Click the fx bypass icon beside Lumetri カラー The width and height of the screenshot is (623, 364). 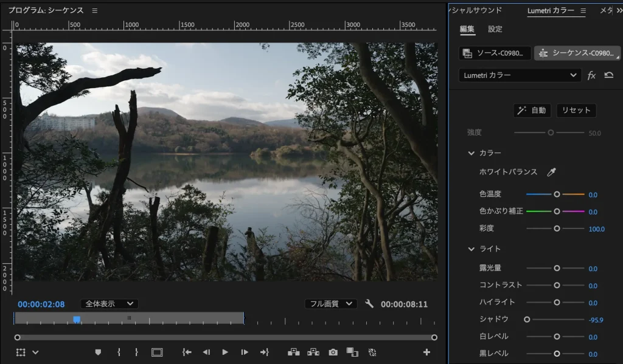591,75
